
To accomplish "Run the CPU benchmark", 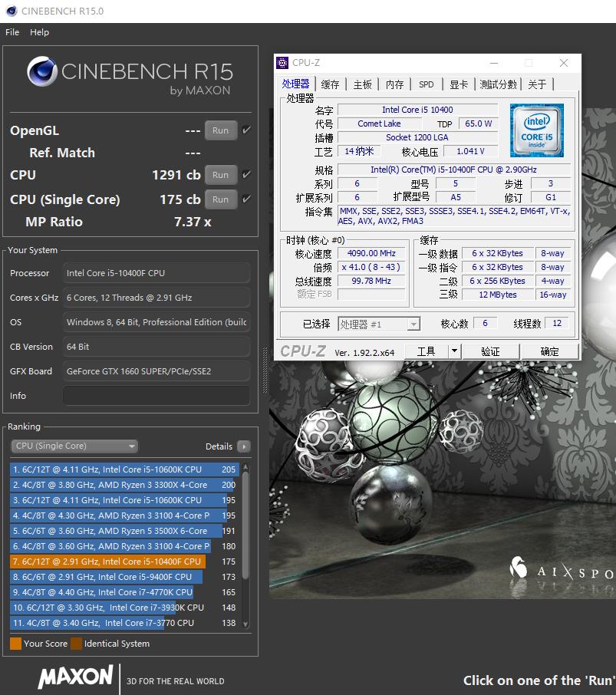I will click(220, 175).
